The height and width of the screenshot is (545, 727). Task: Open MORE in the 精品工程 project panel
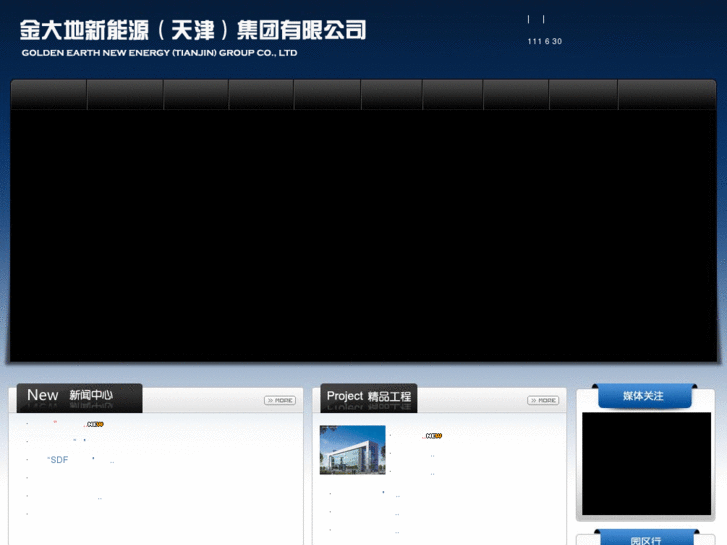coord(543,400)
